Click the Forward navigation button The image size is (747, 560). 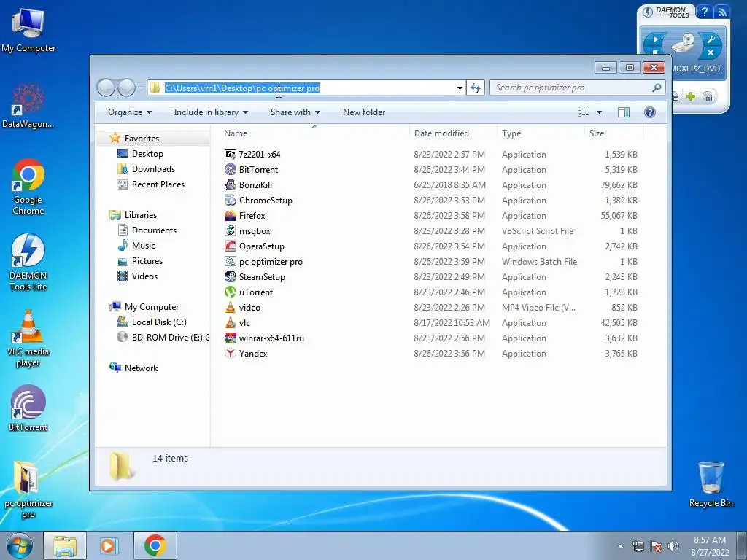point(126,87)
